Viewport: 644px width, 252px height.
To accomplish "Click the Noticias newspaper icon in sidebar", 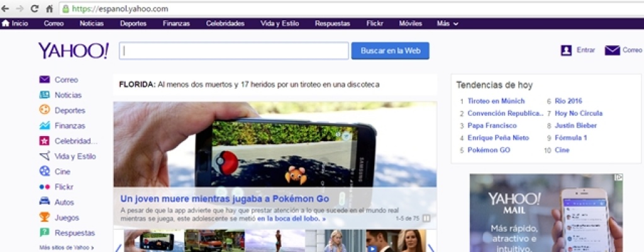I will coord(45,94).
